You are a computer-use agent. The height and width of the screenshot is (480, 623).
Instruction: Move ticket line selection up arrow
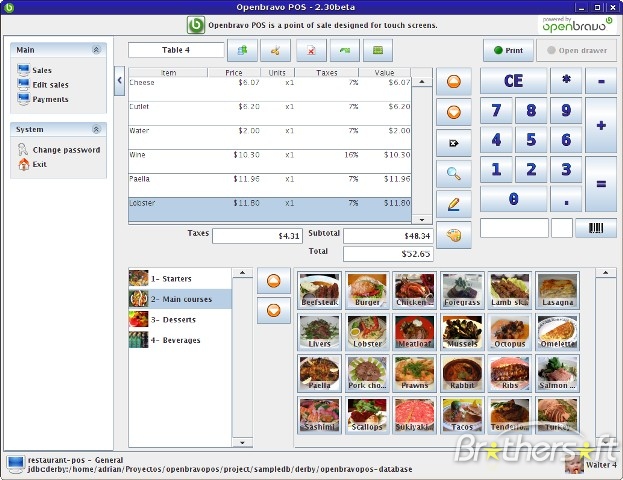point(454,81)
